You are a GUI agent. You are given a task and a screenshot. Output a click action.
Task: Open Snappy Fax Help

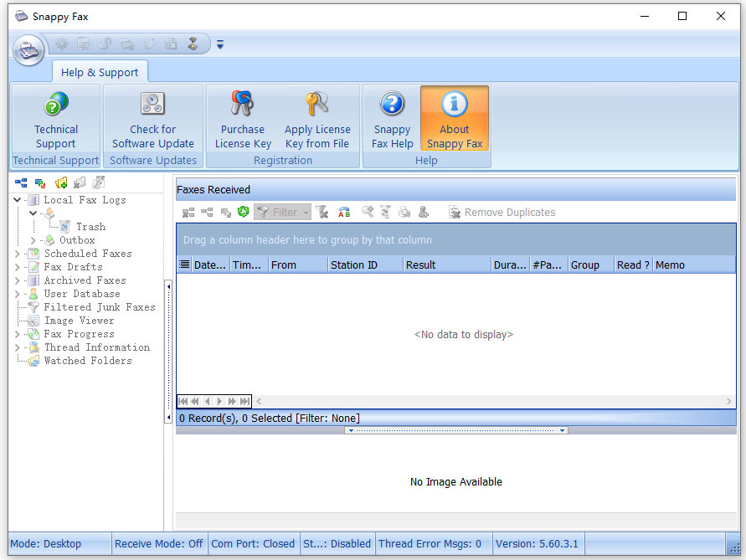(392, 120)
